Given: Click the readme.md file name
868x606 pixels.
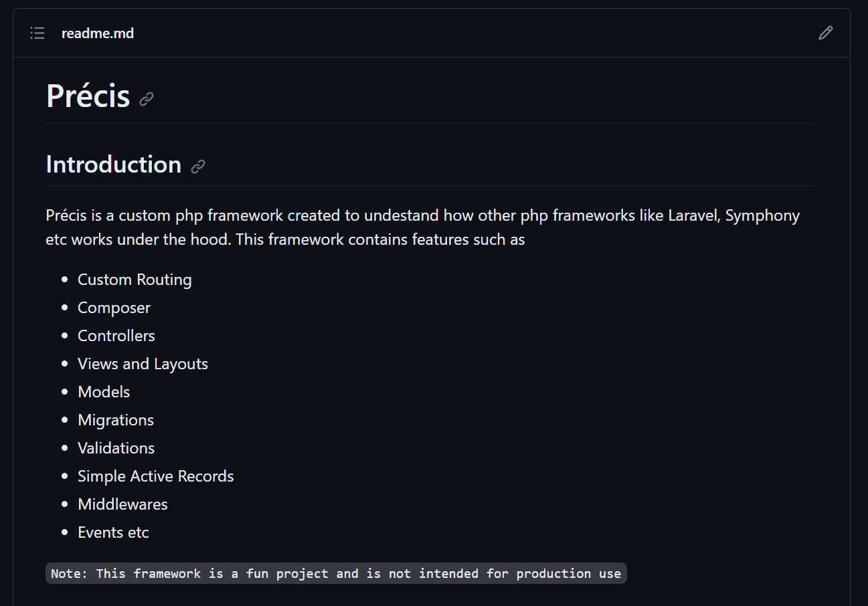Looking at the screenshot, I should [98, 33].
